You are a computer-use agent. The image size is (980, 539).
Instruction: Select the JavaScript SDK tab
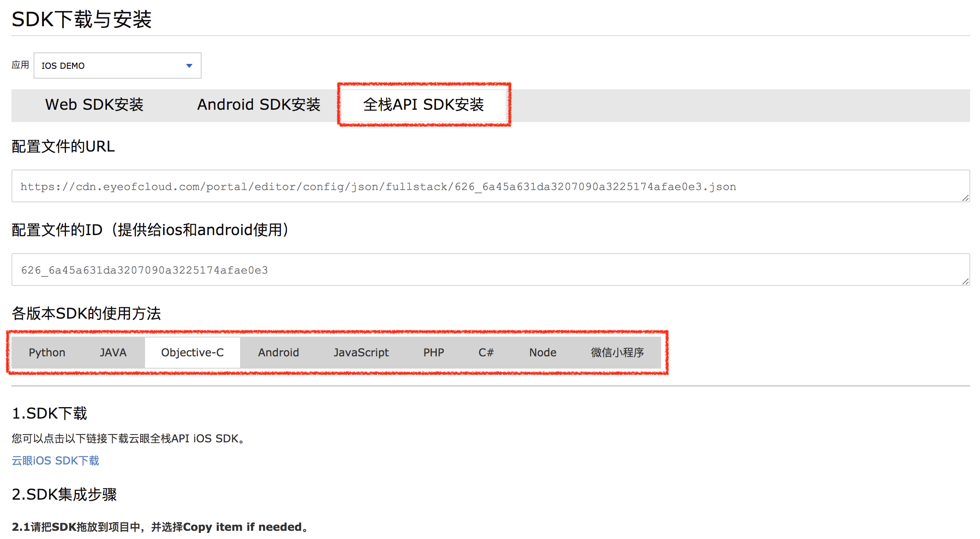pos(361,352)
